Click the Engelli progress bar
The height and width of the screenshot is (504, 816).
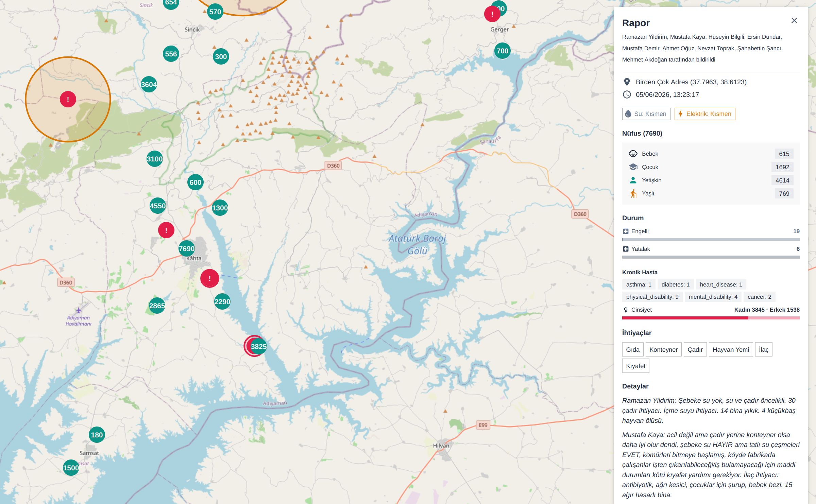point(711,239)
